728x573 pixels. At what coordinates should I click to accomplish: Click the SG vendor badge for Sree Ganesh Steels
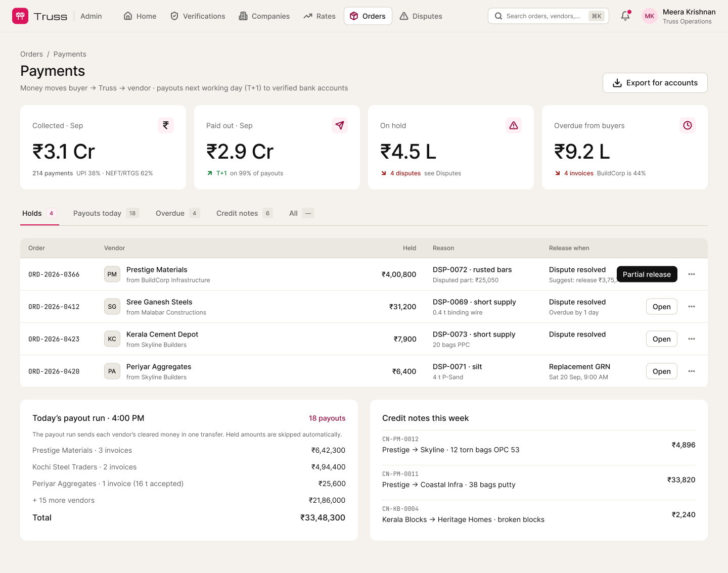coord(112,307)
